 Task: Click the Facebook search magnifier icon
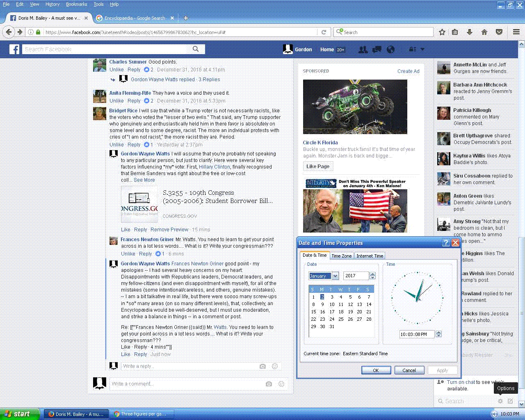196,49
